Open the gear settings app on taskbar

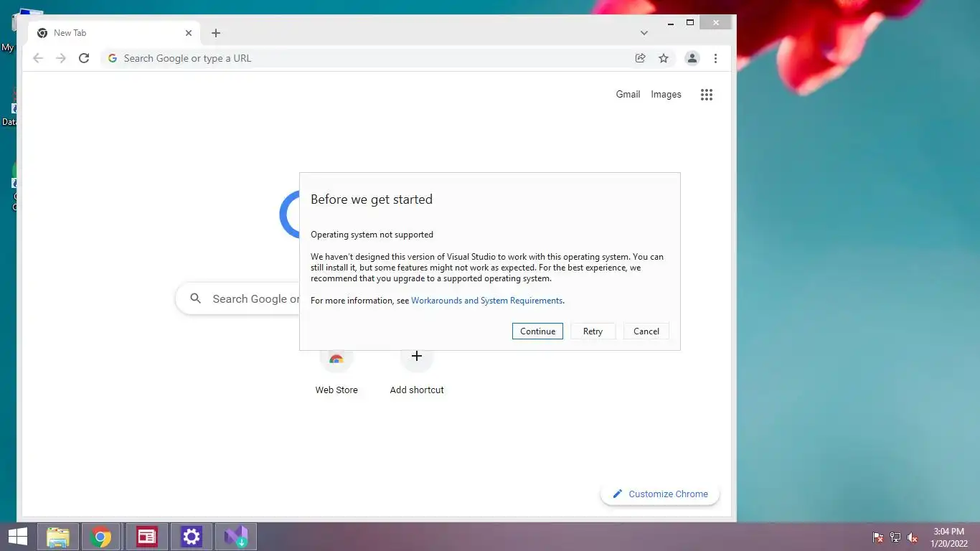tap(191, 537)
